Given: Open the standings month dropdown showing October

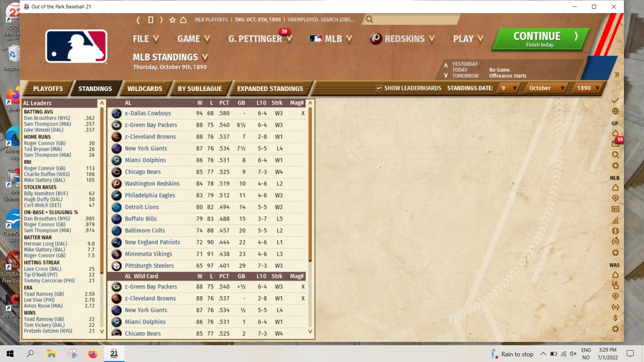Looking at the screenshot, I should pyautogui.click(x=546, y=88).
